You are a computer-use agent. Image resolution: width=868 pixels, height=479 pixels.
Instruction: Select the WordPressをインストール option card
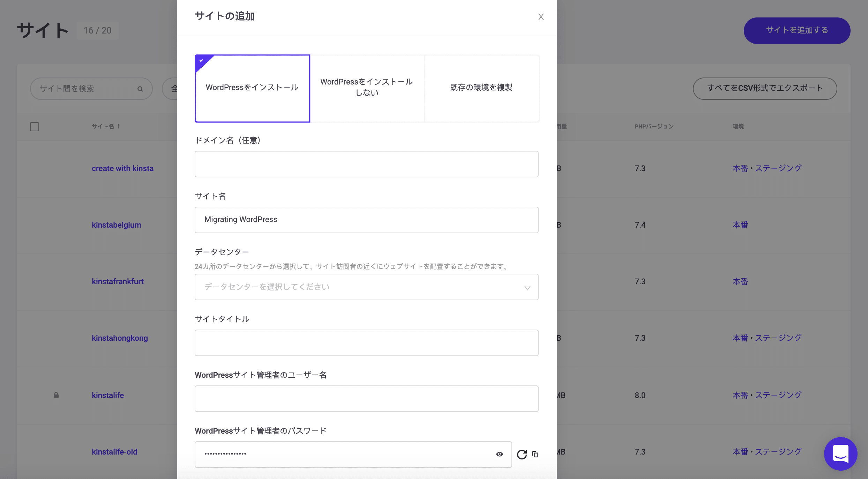[x=252, y=88]
